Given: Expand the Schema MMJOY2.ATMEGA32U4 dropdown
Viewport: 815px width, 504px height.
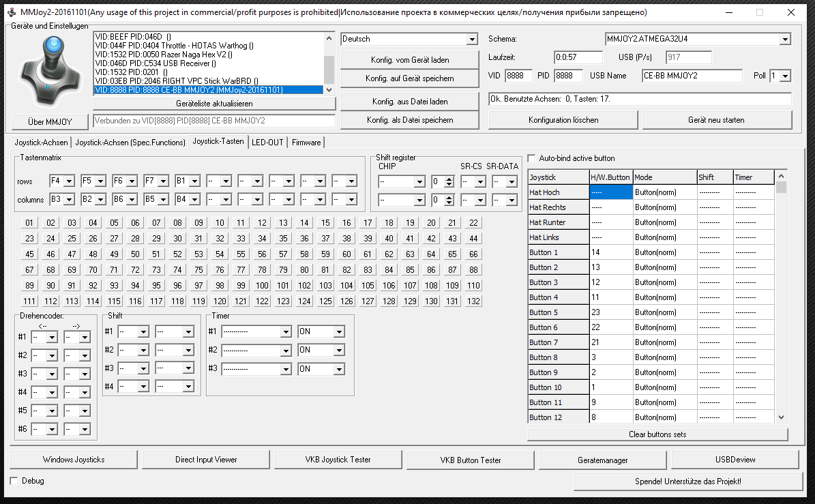Looking at the screenshot, I should [x=785, y=40].
